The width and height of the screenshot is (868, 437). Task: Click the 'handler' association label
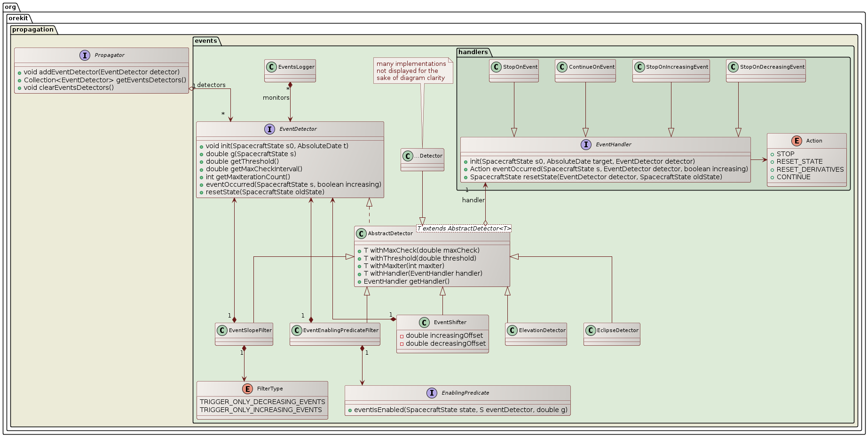(x=473, y=200)
